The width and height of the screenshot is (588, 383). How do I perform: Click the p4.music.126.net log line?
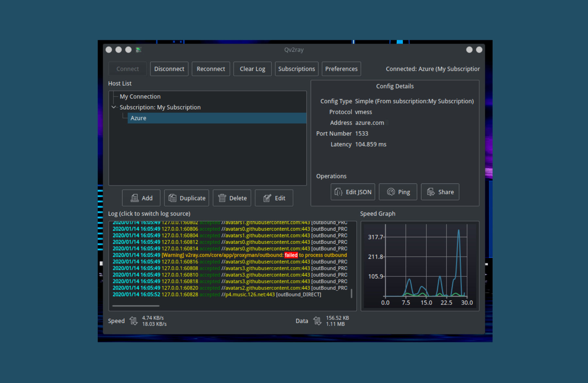pos(217,294)
